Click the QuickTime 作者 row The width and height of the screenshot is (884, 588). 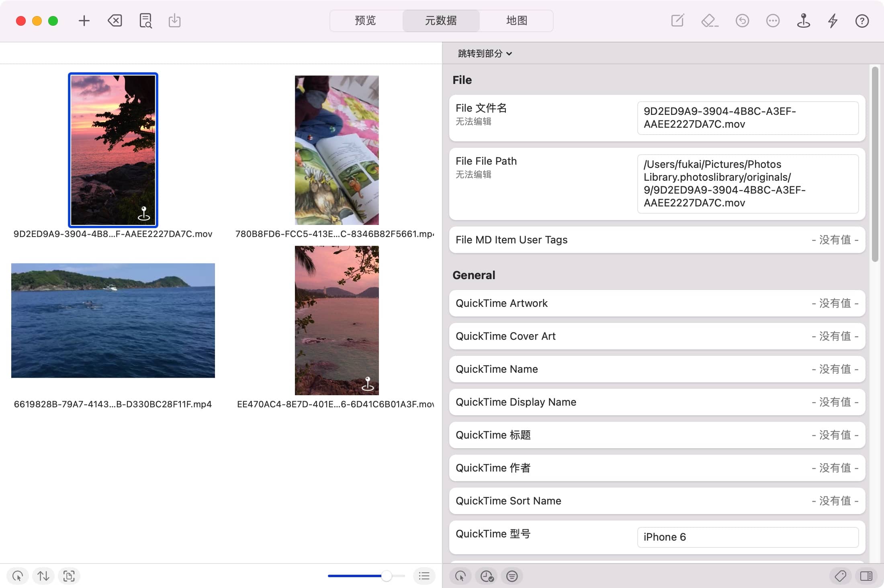pyautogui.click(x=657, y=468)
